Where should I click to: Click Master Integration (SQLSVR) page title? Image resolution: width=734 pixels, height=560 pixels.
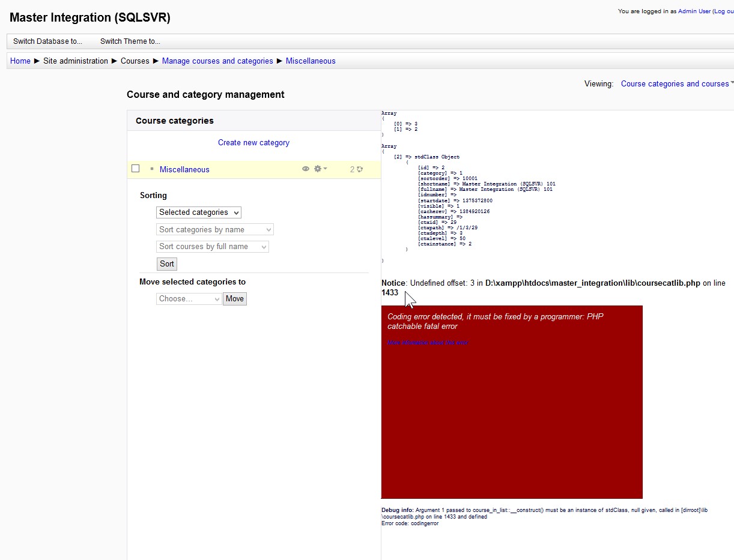click(90, 18)
